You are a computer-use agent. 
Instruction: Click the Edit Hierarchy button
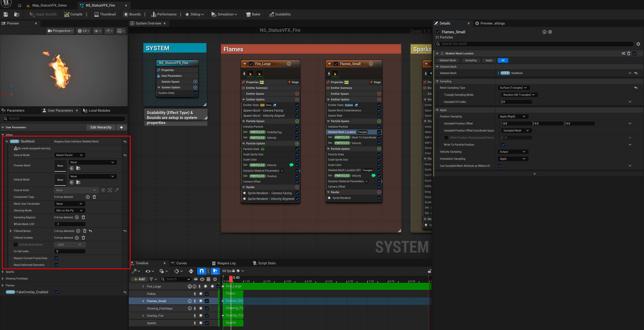click(x=101, y=127)
